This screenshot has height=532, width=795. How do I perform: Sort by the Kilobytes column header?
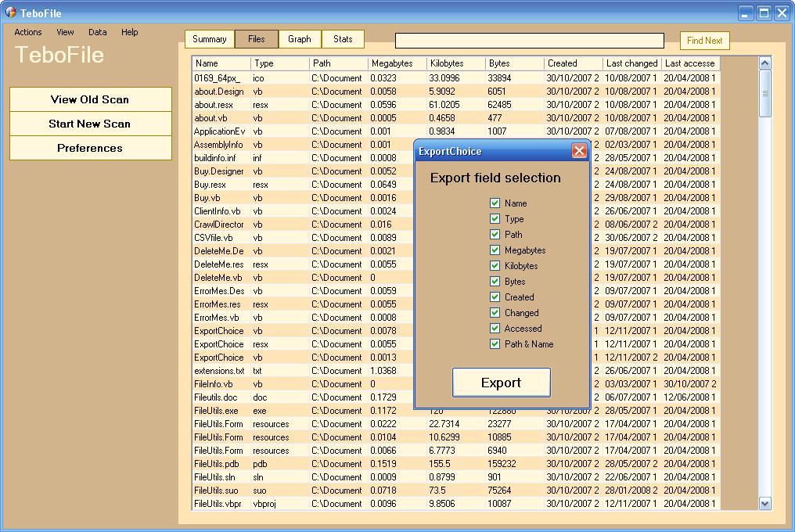(456, 63)
